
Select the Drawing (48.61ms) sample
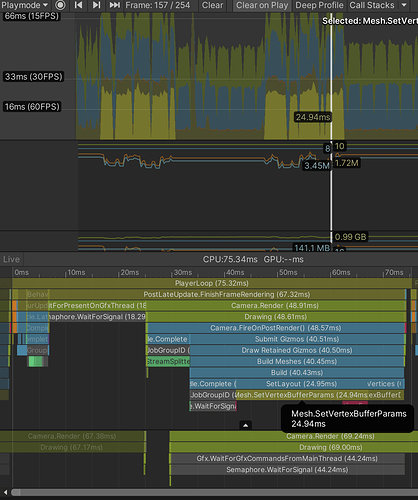pos(275,317)
